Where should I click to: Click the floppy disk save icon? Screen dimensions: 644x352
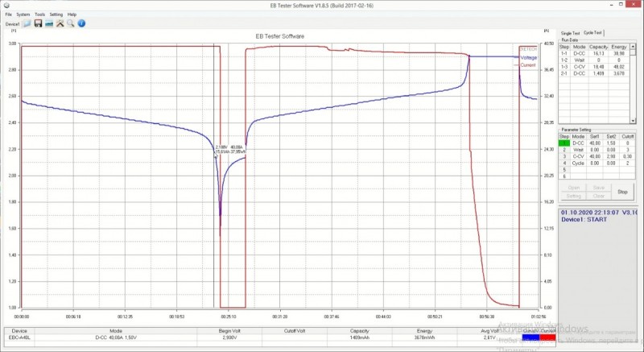[38, 24]
